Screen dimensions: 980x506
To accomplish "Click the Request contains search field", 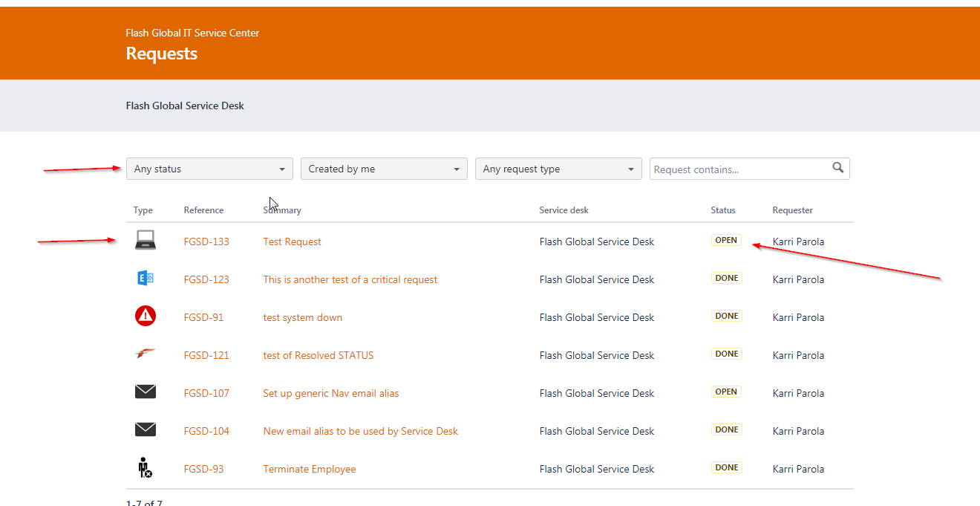I will click(x=750, y=169).
